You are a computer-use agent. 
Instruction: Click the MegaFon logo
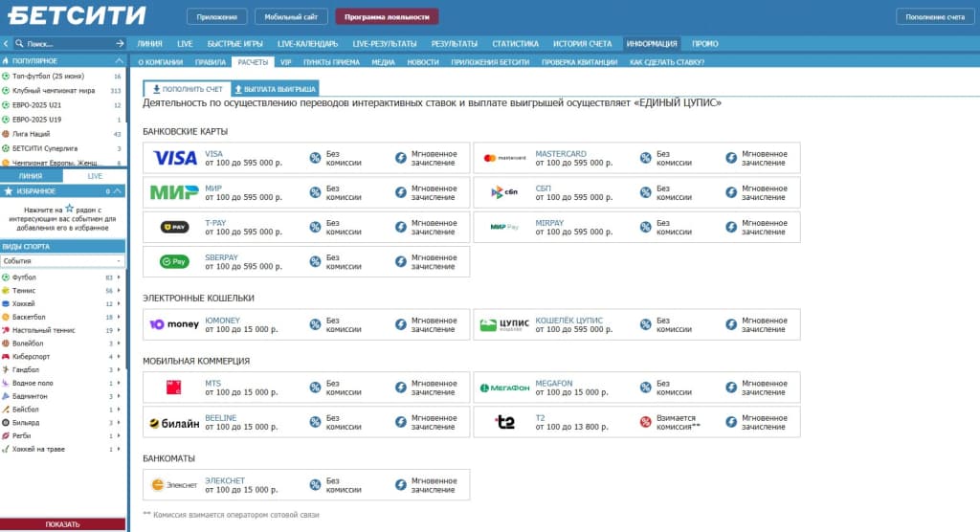click(504, 388)
